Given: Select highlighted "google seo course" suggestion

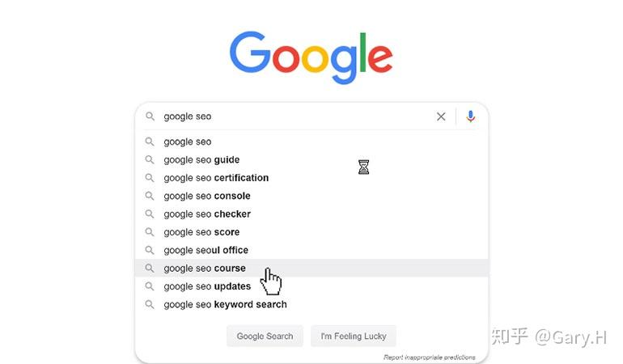Looking at the screenshot, I should click(x=205, y=269).
